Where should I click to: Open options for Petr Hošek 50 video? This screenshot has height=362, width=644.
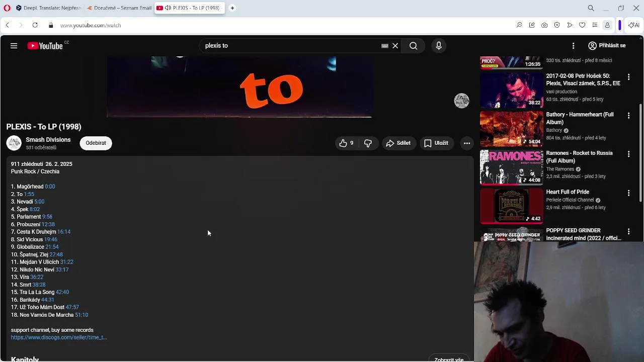[x=628, y=77]
